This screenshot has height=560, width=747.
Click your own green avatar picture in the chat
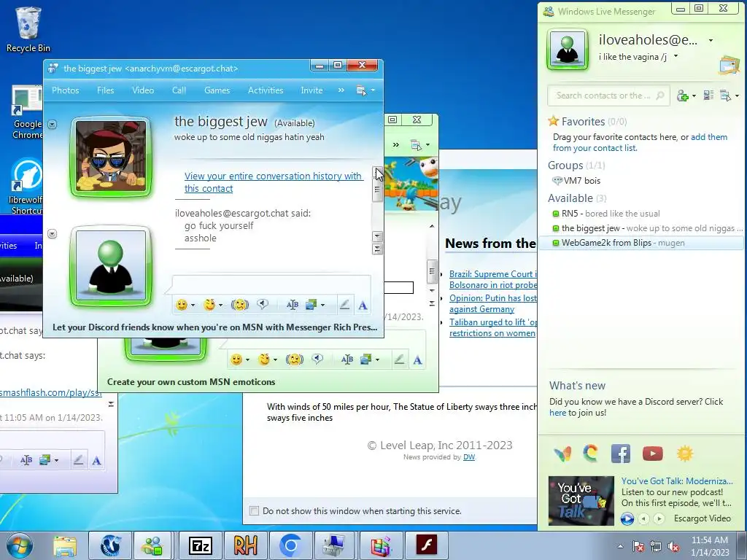pos(111,265)
